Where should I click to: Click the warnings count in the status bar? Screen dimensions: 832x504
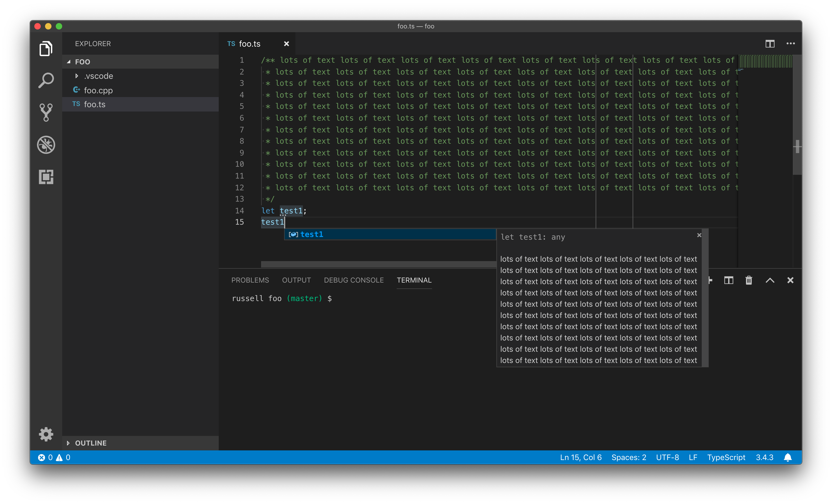(63, 457)
